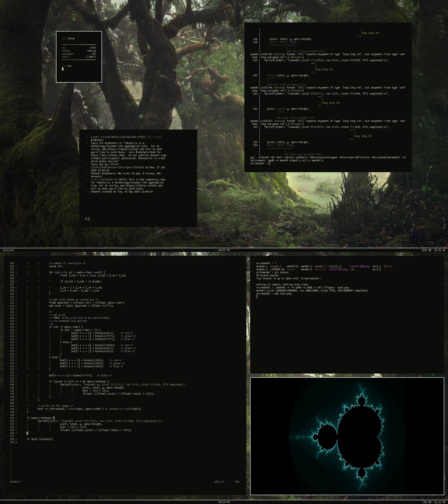The width and height of the screenshot is (448, 504).
Task: Click the 'terminal' label in status bar
Action: (x=8, y=250)
